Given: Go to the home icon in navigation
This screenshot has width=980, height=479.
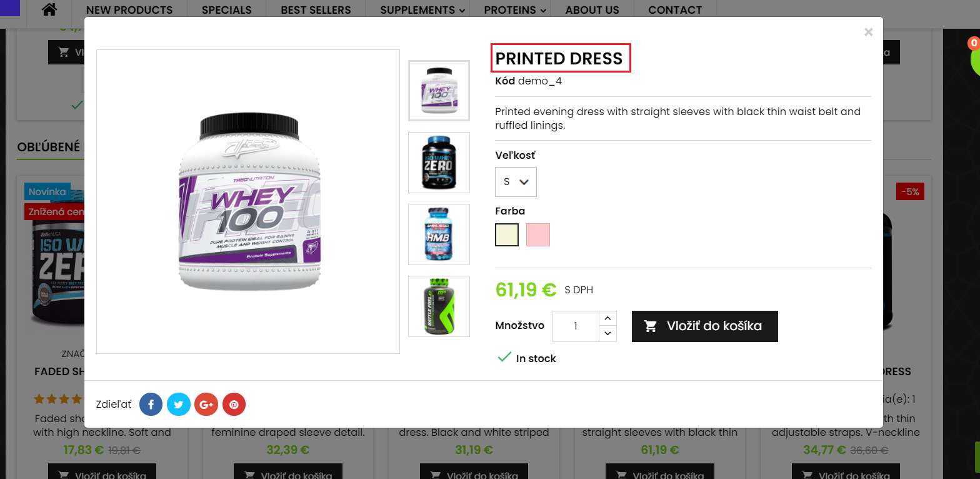Looking at the screenshot, I should pos(49,10).
